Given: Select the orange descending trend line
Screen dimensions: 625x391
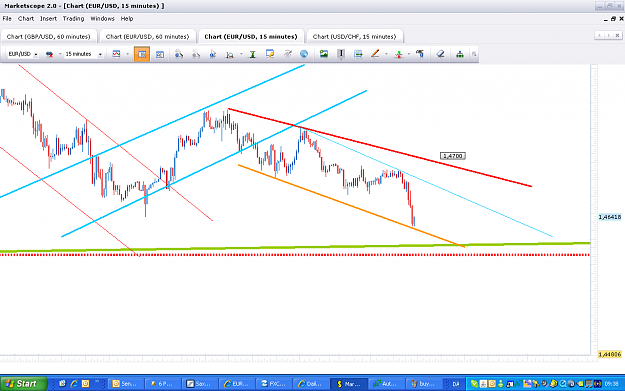Looking at the screenshot, I should (351, 206).
